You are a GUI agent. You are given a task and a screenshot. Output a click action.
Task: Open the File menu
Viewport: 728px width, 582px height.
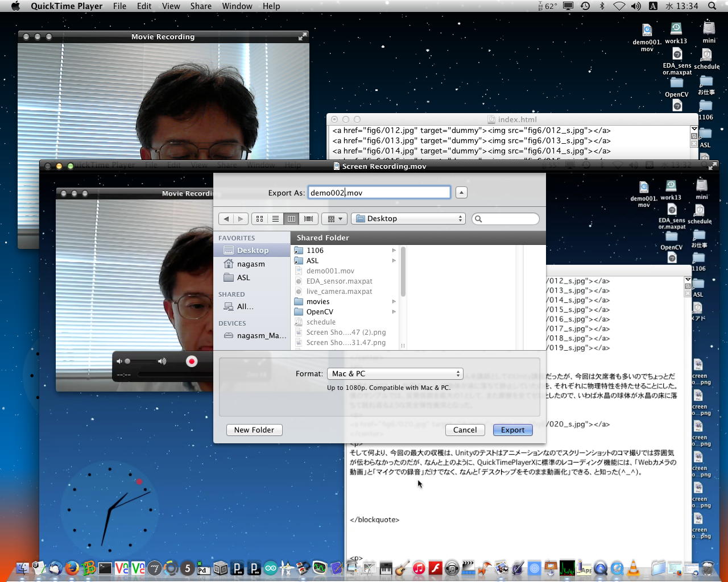click(x=119, y=6)
